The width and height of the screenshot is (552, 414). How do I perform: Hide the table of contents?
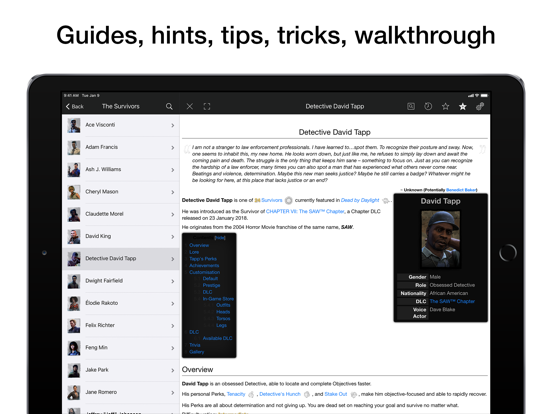coord(220,238)
